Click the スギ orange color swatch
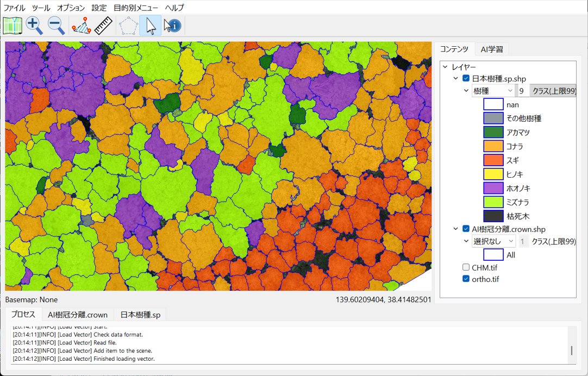The height and width of the screenshot is (376, 588). [493, 160]
